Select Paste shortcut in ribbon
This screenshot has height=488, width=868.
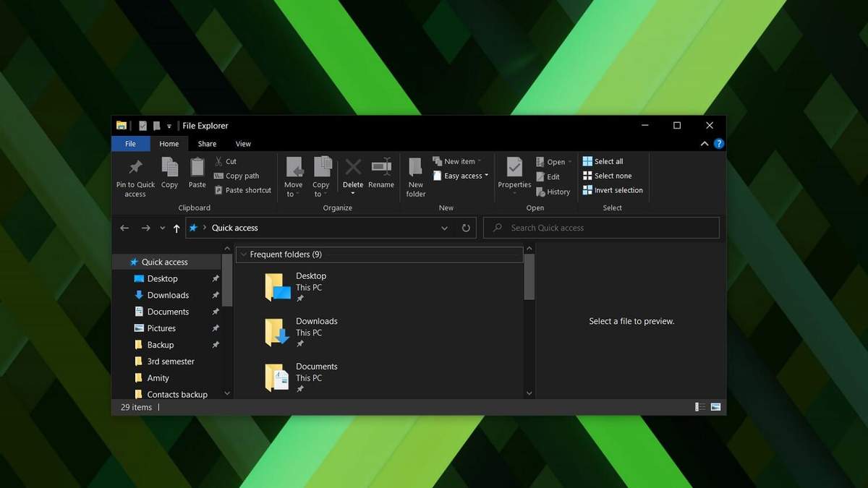243,190
